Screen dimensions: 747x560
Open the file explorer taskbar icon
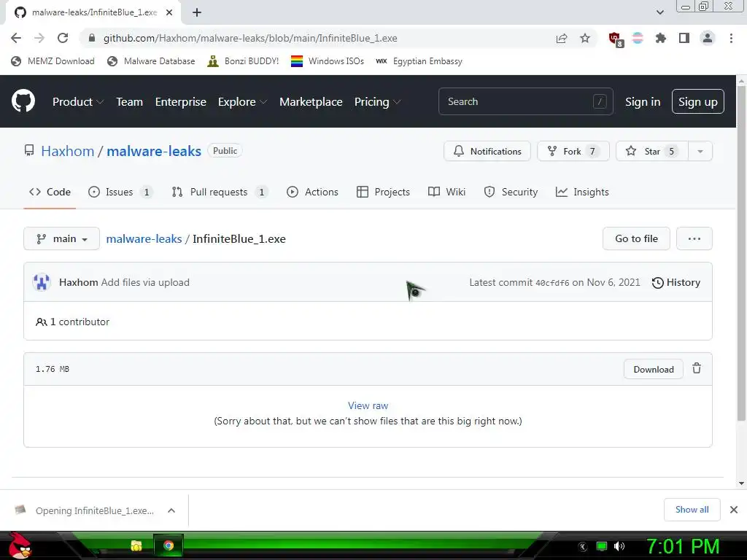[136, 545]
